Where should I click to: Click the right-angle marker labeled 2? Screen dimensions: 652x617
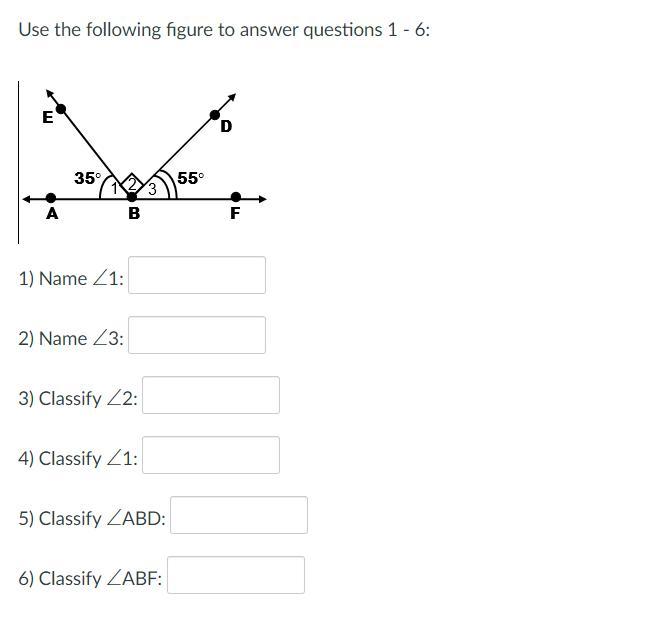tap(132, 184)
